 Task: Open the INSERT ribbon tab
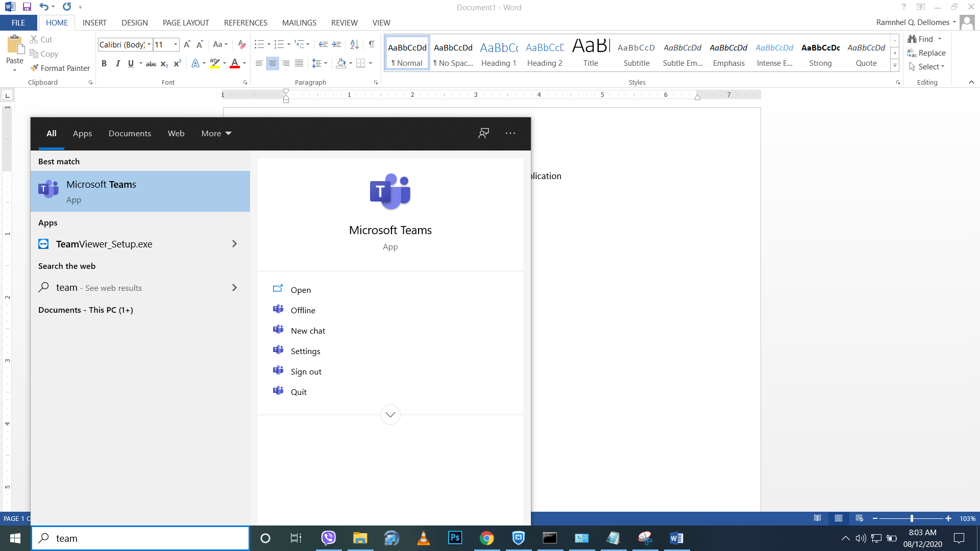coord(94,22)
